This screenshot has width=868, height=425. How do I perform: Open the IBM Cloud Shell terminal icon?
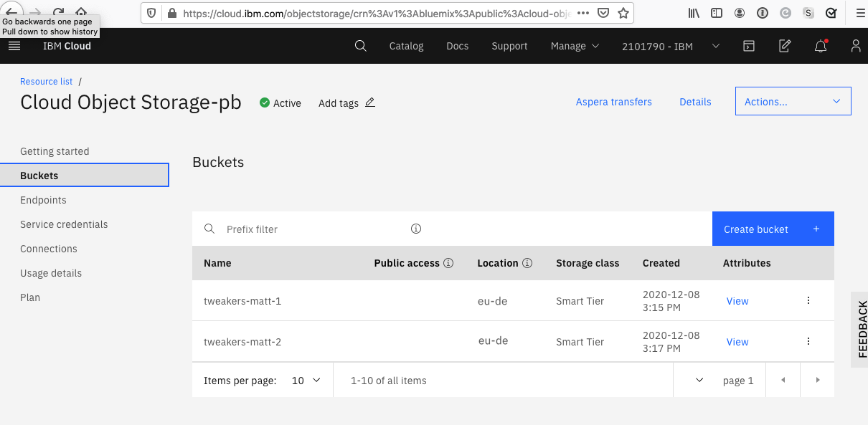[748, 46]
